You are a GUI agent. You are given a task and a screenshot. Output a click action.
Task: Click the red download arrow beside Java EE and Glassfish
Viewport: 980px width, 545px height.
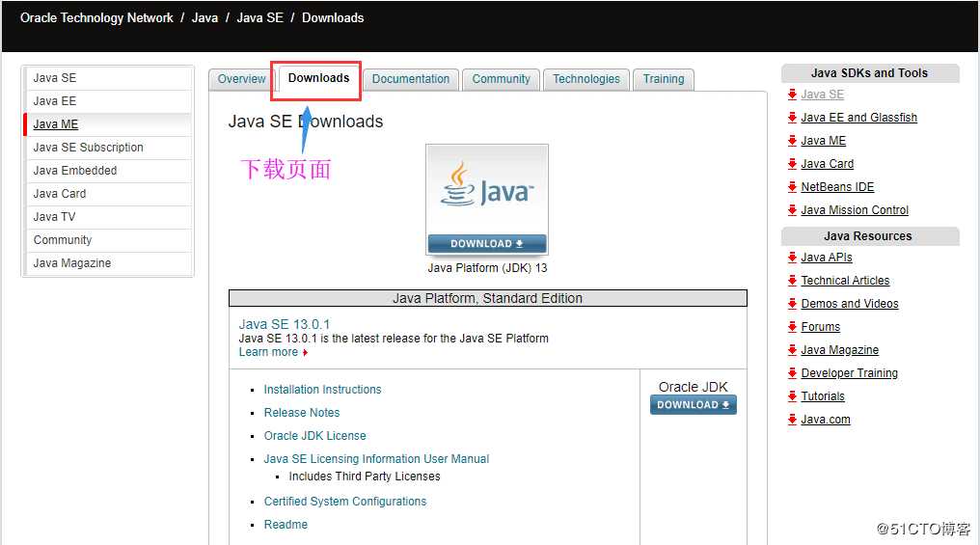792,118
